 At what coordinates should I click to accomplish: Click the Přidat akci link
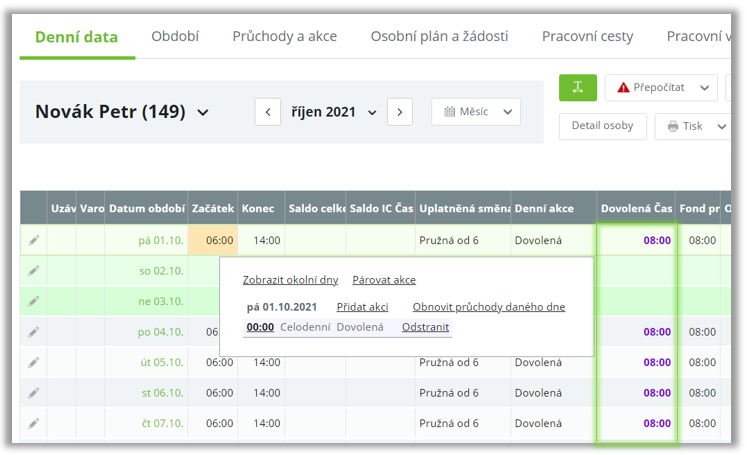362,307
